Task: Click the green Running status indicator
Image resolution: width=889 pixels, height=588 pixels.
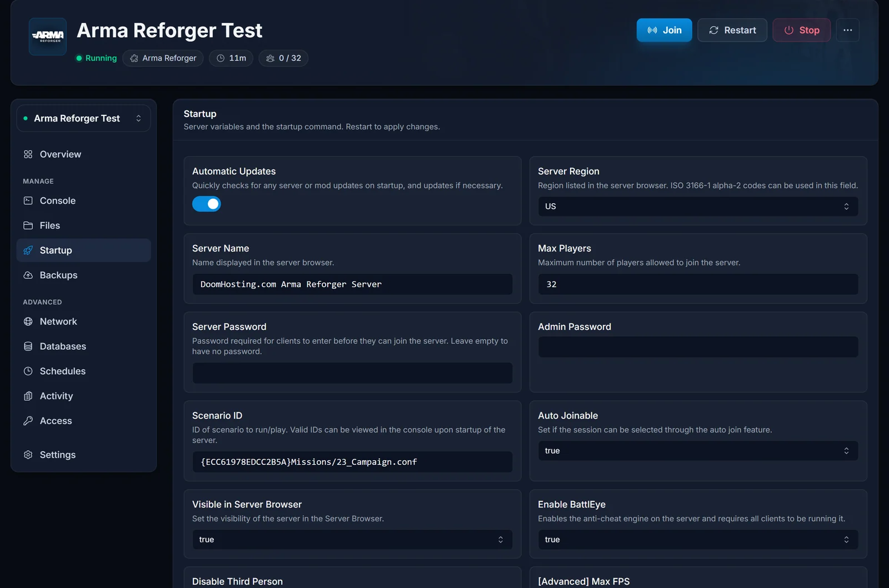Action: pos(96,58)
